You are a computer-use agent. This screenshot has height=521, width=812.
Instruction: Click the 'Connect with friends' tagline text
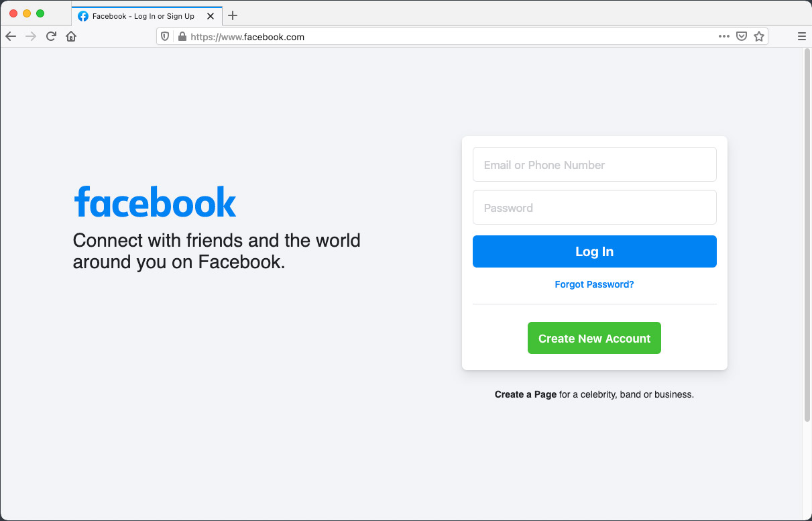(x=217, y=251)
